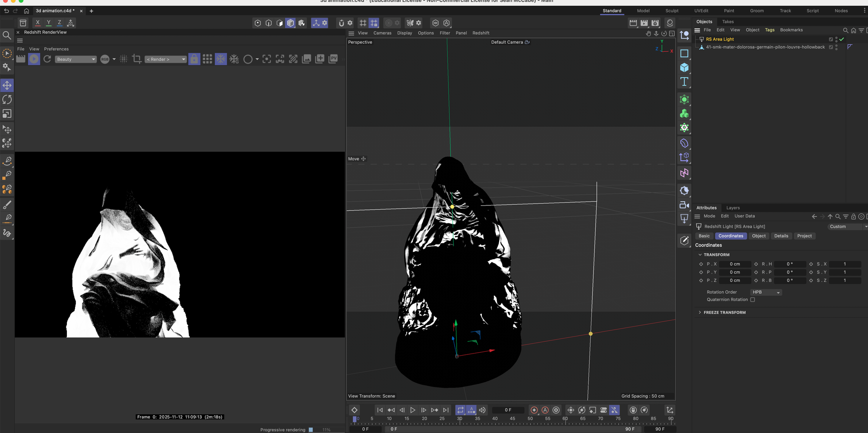Click the Cube primitive icon
This screenshot has width=868, height=433.
click(684, 68)
